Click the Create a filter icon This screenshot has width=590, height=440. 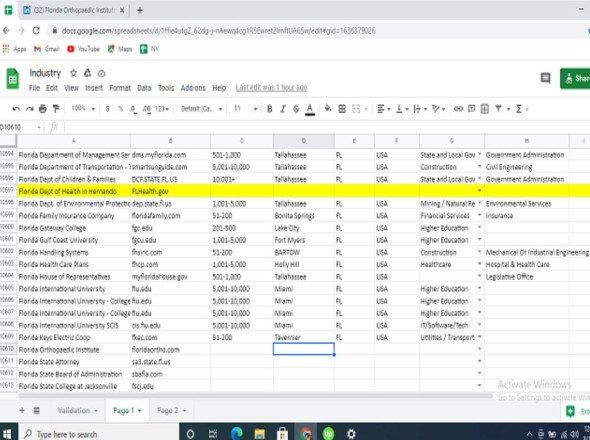[x=498, y=109]
